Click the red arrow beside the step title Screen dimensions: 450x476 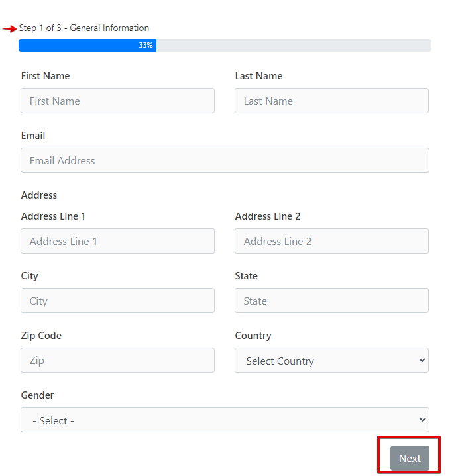[x=9, y=28]
